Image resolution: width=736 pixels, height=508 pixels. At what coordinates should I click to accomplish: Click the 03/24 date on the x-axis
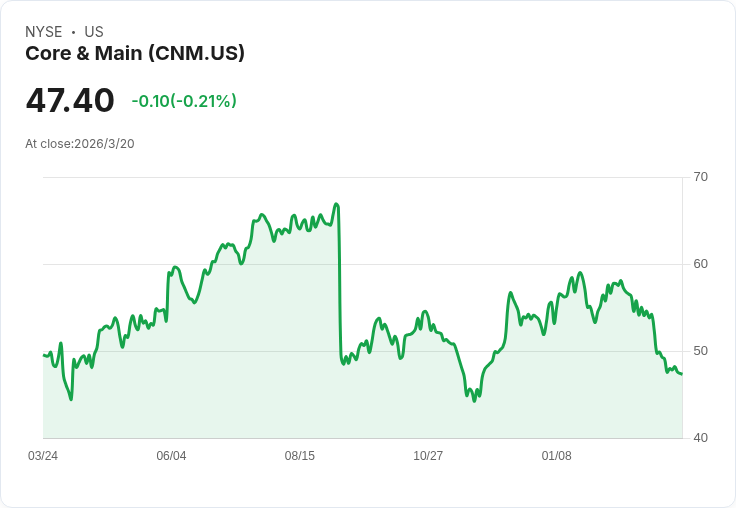tap(43, 456)
